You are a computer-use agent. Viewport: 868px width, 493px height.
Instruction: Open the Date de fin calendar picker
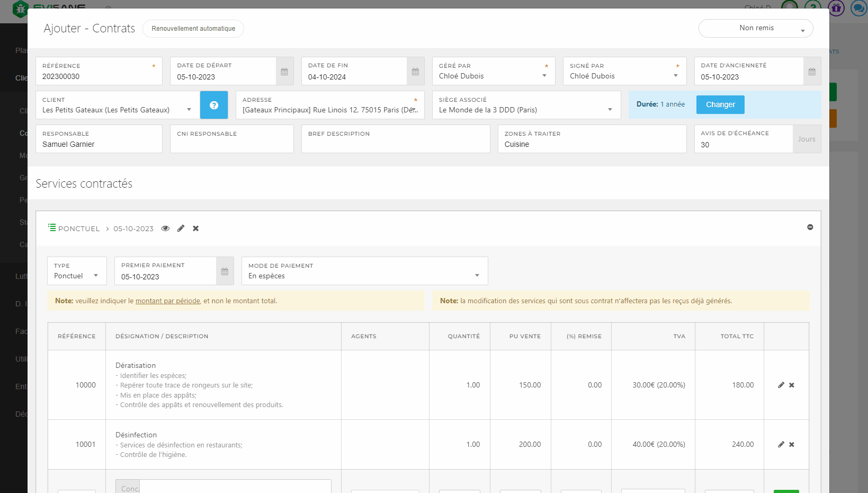[x=415, y=72]
